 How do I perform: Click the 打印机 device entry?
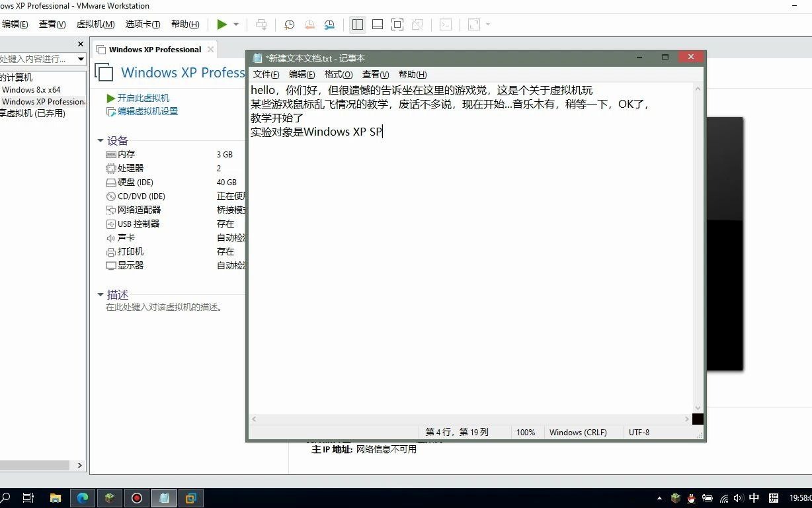(125, 251)
